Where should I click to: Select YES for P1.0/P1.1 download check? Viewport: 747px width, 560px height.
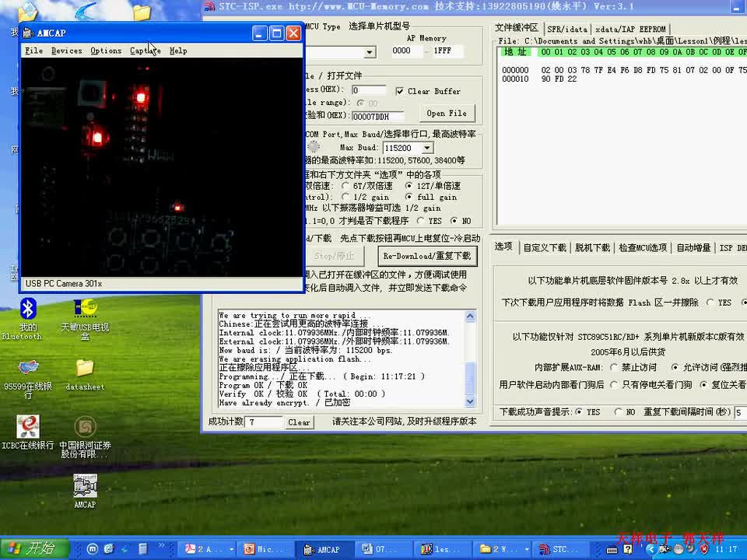tap(420, 220)
